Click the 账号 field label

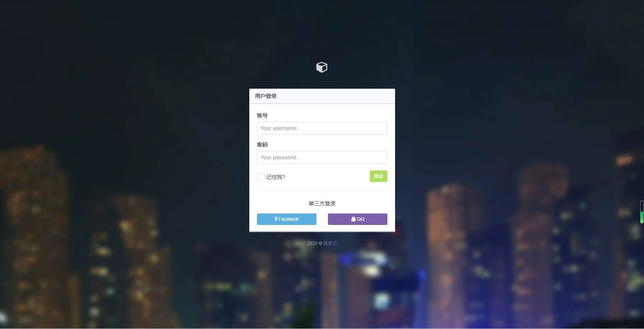tap(262, 116)
